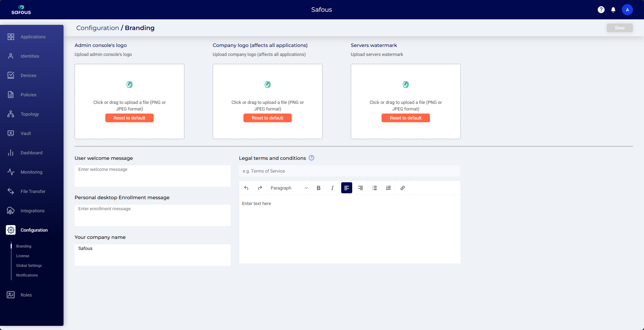
Task: Go to Global Settings submenu
Action: click(x=29, y=265)
